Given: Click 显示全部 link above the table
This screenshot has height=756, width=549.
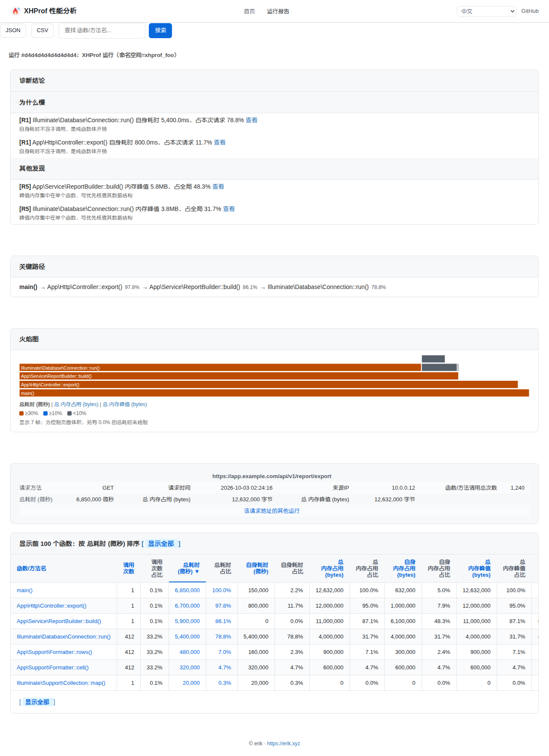Looking at the screenshot, I should (x=161, y=544).
